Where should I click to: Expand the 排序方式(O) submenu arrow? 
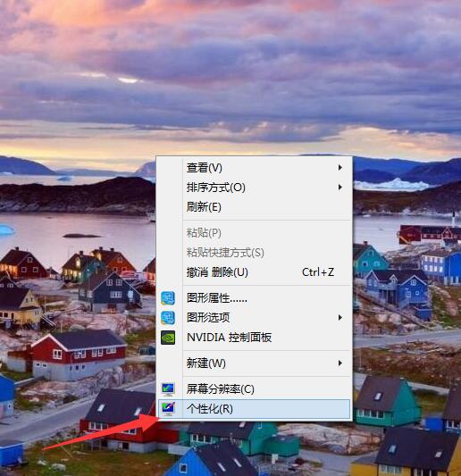[340, 187]
